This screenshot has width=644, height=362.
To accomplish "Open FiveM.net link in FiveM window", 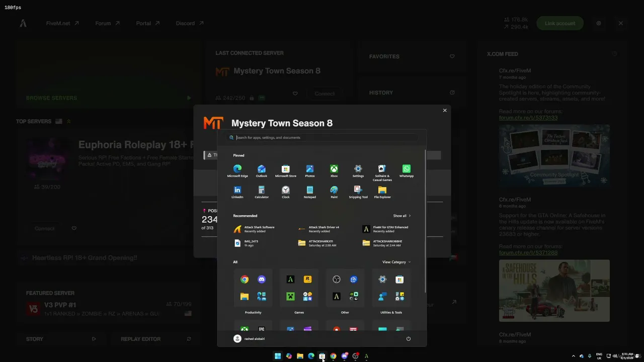I will tap(62, 23).
